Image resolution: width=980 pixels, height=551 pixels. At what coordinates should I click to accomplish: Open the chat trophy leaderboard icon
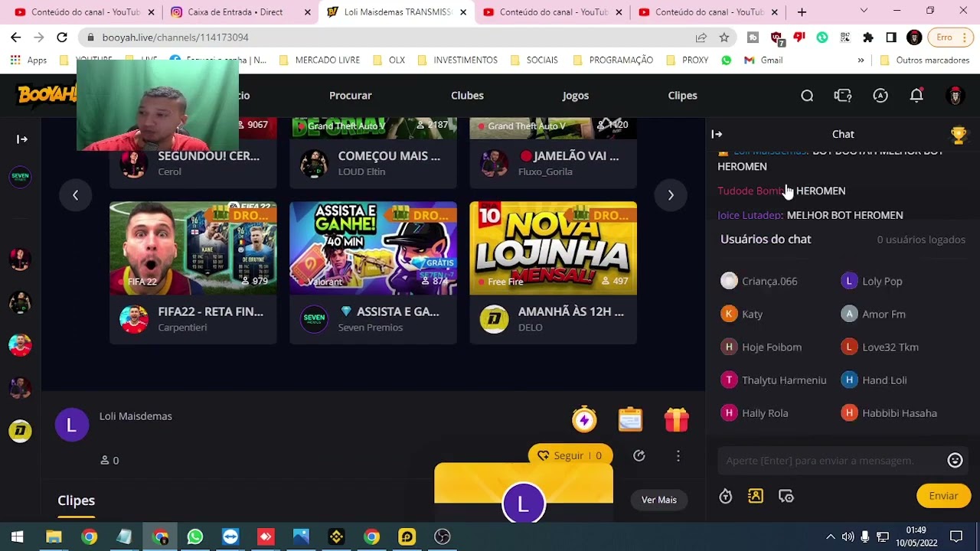point(959,135)
